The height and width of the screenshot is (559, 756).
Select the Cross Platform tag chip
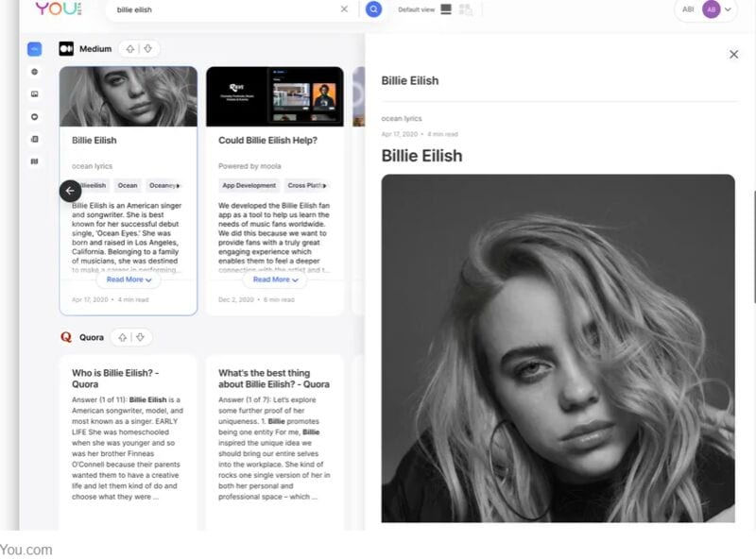pyautogui.click(x=306, y=185)
